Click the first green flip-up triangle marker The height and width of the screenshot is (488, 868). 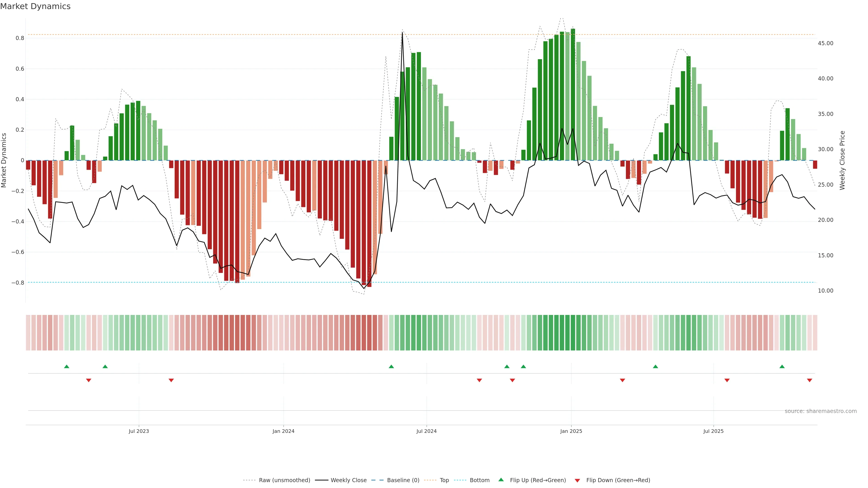[x=67, y=366]
